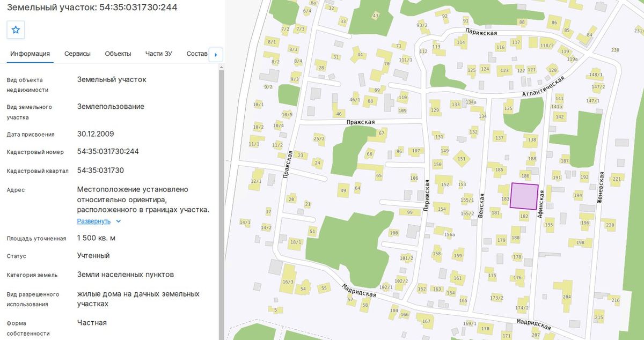Click the date value 30.12.2009
Viewport: 644px width, 340px height.
[96, 134]
